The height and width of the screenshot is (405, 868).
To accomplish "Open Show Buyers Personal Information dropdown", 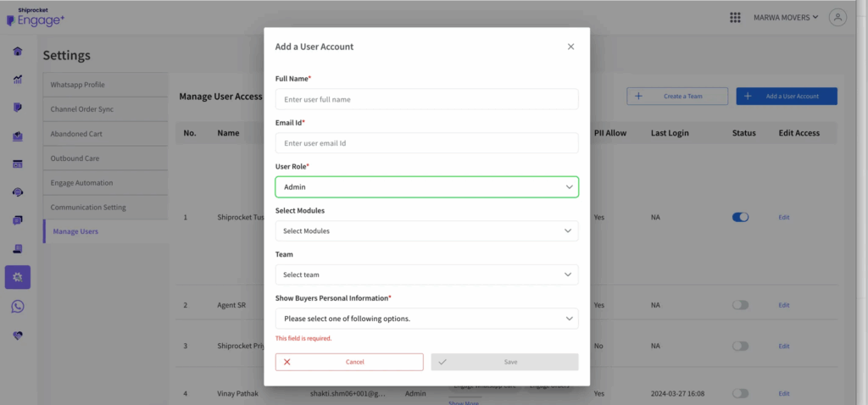I will (x=426, y=319).
